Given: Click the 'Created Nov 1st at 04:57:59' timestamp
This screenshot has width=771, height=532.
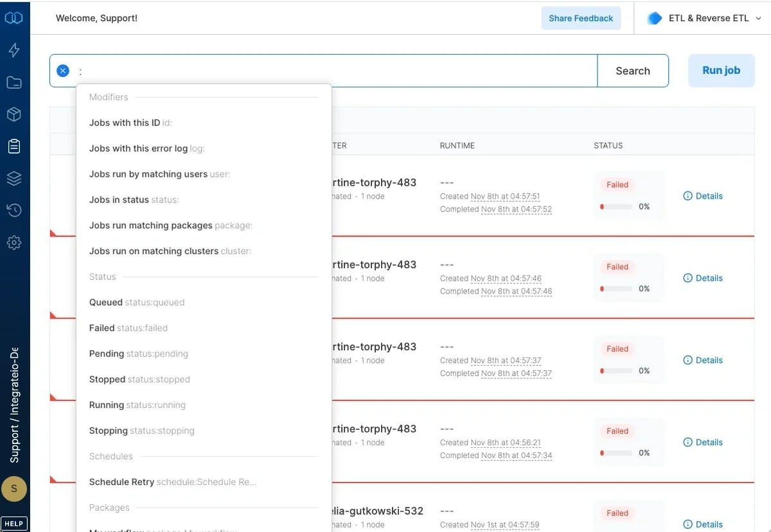Looking at the screenshot, I should pyautogui.click(x=490, y=526).
